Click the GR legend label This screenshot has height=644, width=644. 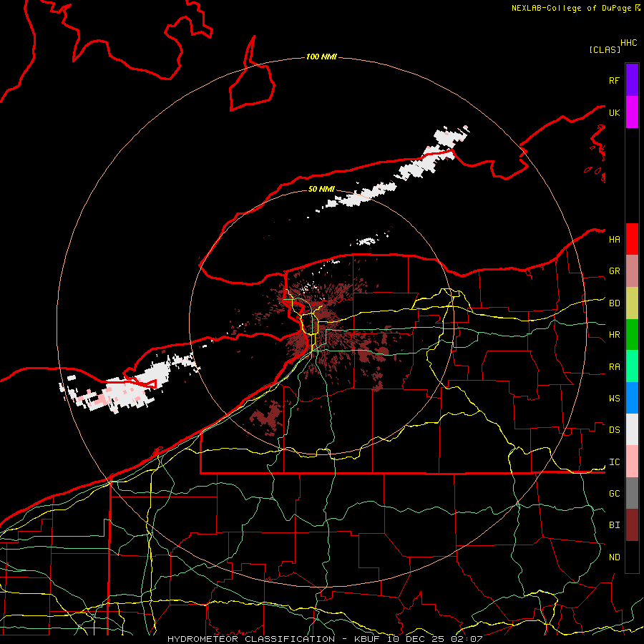[615, 271]
